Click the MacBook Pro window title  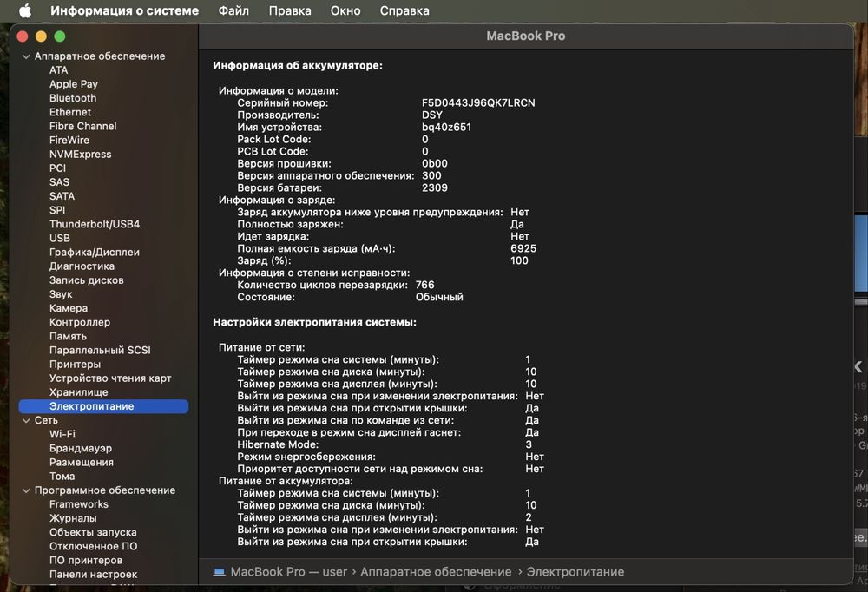coord(526,36)
